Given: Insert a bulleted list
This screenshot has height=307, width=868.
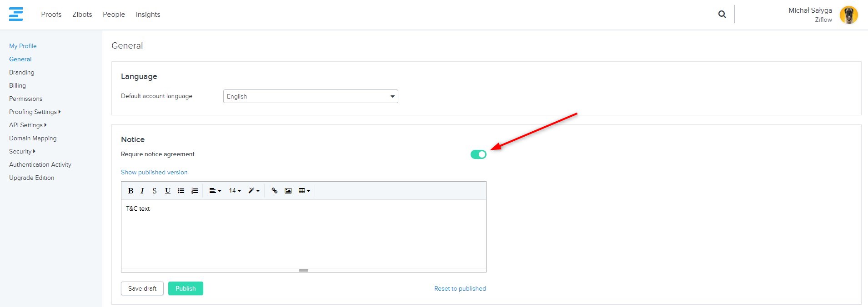Looking at the screenshot, I should (x=181, y=191).
